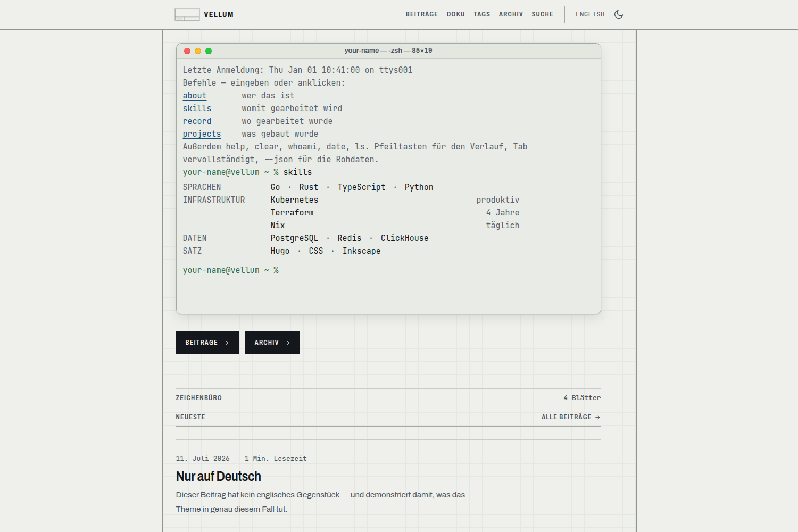Open the post Nur auf Deutsch

(x=219, y=476)
